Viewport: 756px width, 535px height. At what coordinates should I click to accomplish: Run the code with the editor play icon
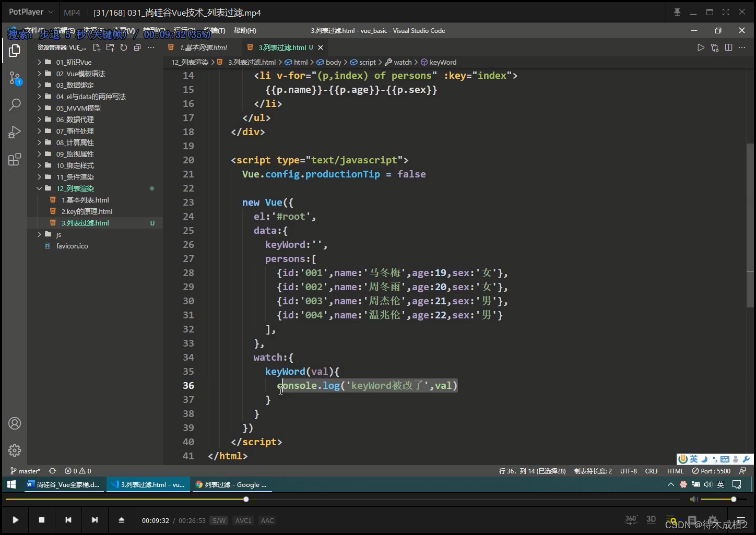[x=701, y=47]
